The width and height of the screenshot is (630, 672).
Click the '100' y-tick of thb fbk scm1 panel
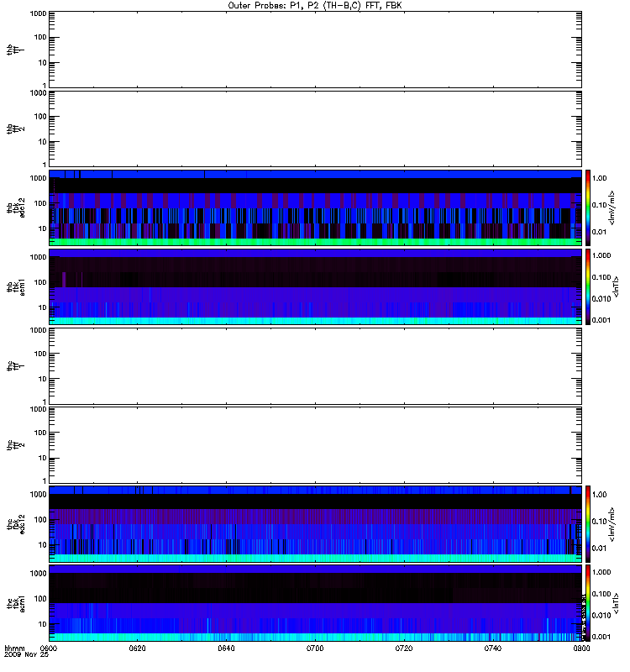pyautogui.click(x=40, y=282)
